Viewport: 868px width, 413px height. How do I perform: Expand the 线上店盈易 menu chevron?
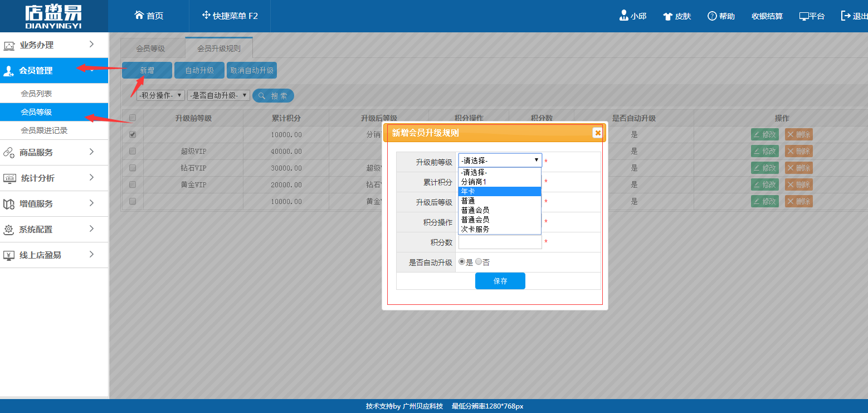pyautogui.click(x=91, y=254)
